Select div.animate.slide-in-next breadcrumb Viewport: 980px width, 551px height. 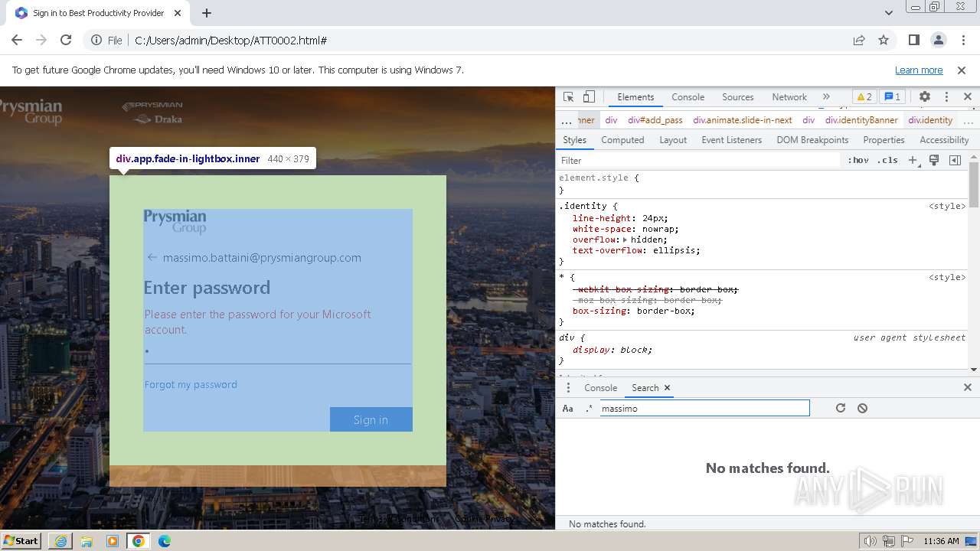(x=743, y=120)
